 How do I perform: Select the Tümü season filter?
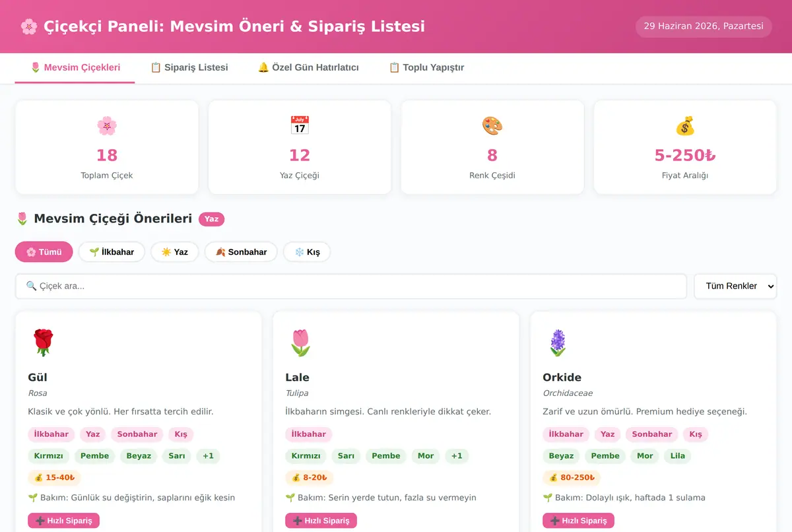click(x=44, y=251)
